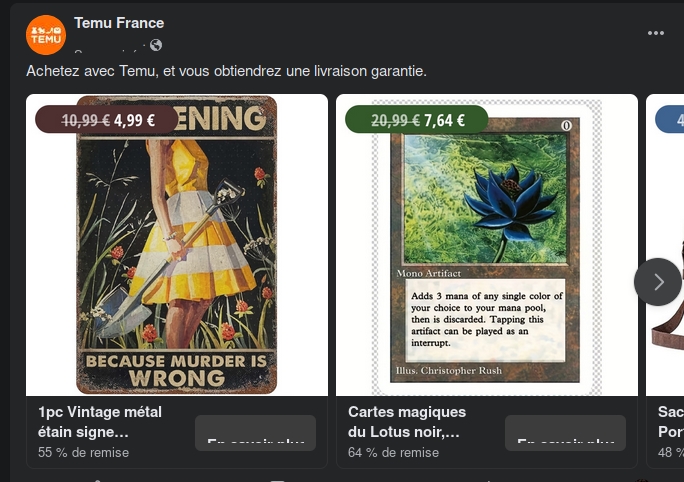
Task: Click the learn-more button under Lotus noir cards
Action: [x=565, y=433]
